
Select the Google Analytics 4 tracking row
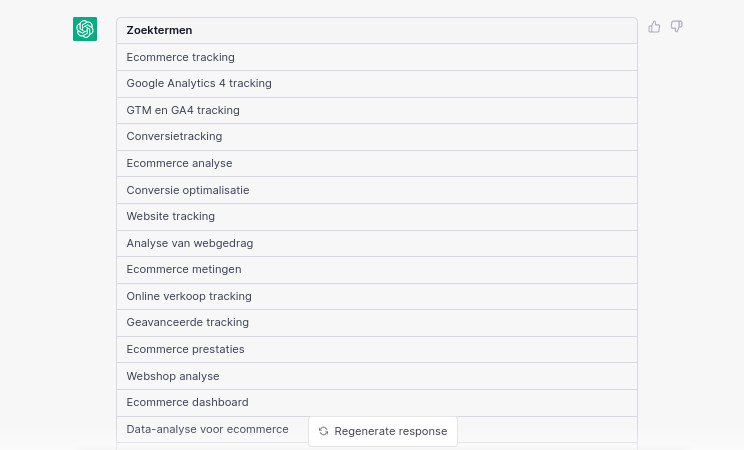coord(377,84)
